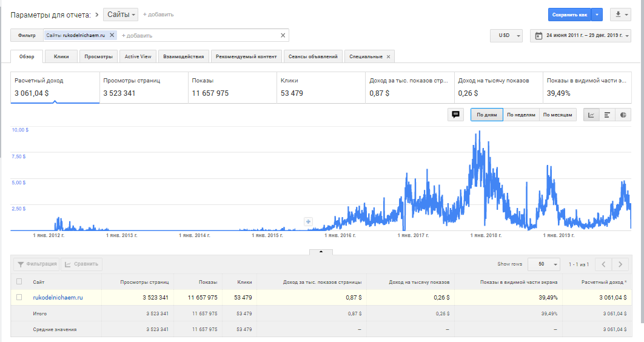
Task: Open the annotations comment icon
Action: click(x=456, y=115)
